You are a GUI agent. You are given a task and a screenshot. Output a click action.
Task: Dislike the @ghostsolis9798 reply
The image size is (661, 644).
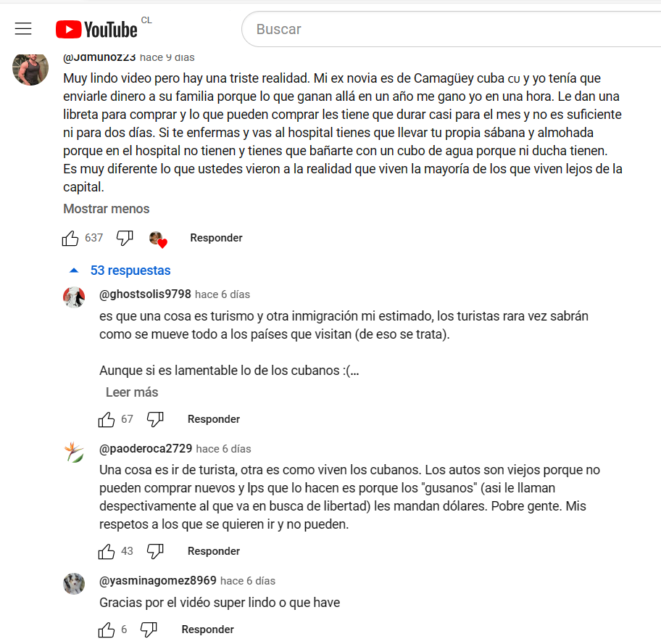tap(155, 419)
